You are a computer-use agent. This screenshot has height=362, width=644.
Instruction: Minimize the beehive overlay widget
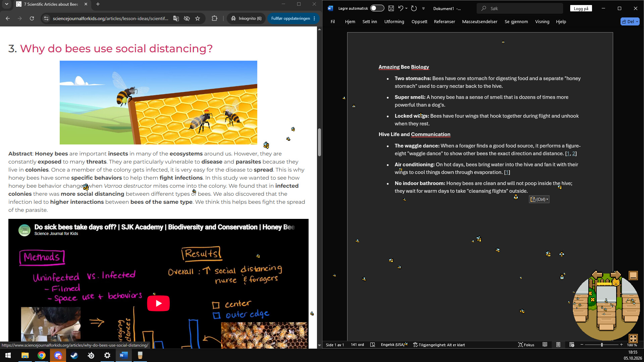[633, 276]
